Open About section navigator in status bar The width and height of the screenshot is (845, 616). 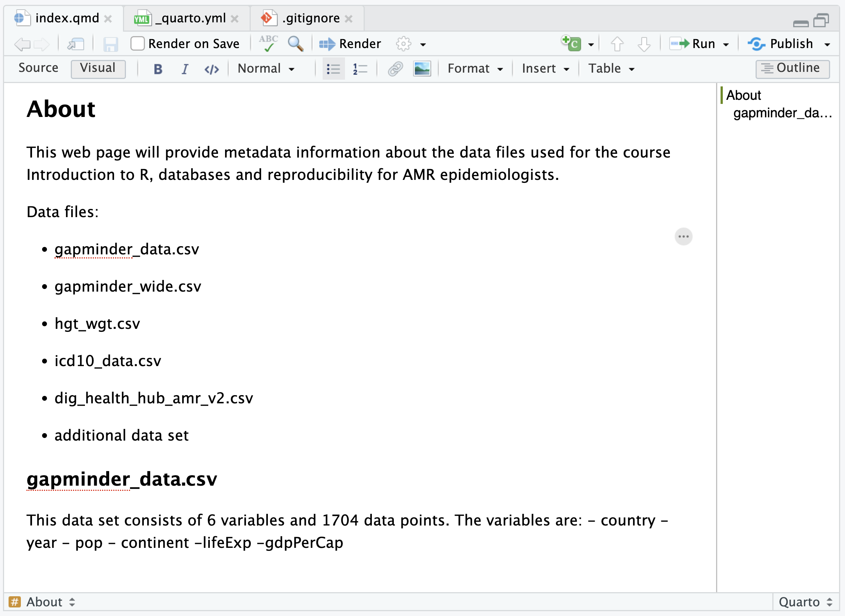click(42, 602)
